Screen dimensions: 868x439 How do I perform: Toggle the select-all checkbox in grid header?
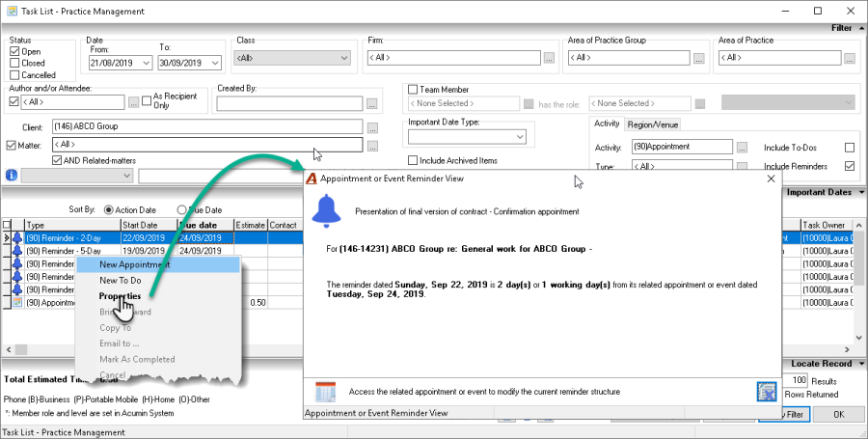point(7,225)
